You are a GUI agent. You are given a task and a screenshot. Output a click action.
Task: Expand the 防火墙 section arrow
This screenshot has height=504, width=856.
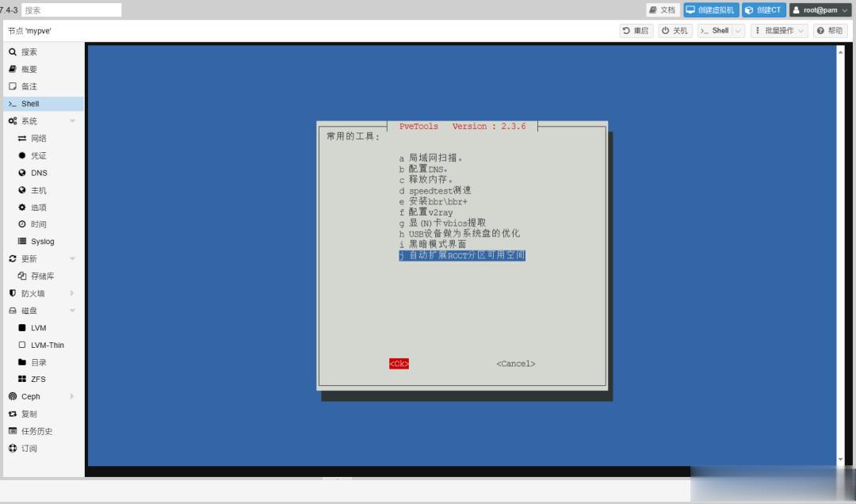pos(73,293)
